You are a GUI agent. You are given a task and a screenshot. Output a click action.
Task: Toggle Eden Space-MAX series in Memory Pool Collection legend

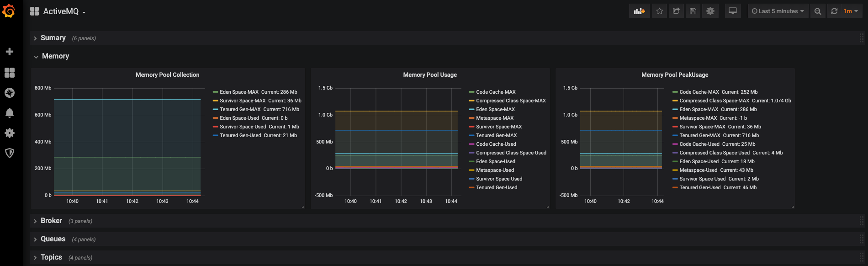pos(239,92)
